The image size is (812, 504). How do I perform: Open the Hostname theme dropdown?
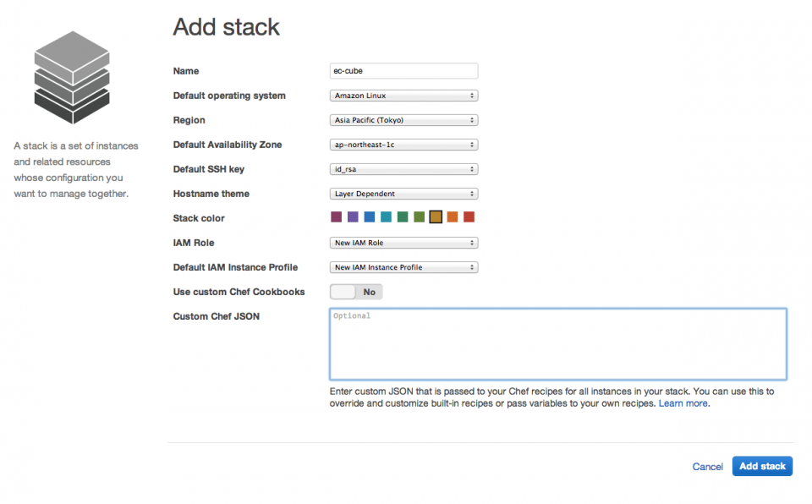point(403,193)
